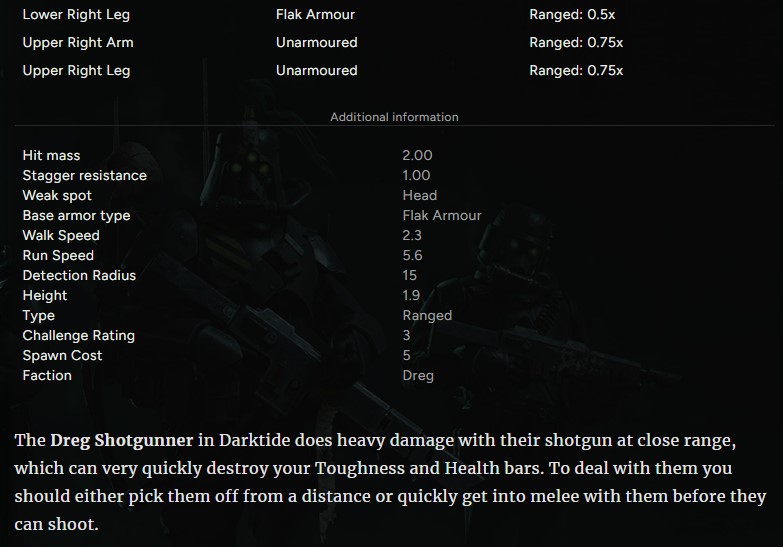Click the Dreg faction value
This screenshot has width=783, height=547.
[x=418, y=375]
